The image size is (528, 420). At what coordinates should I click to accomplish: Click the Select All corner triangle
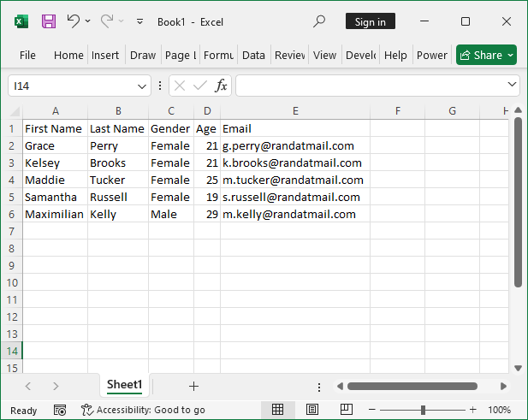[x=11, y=110]
